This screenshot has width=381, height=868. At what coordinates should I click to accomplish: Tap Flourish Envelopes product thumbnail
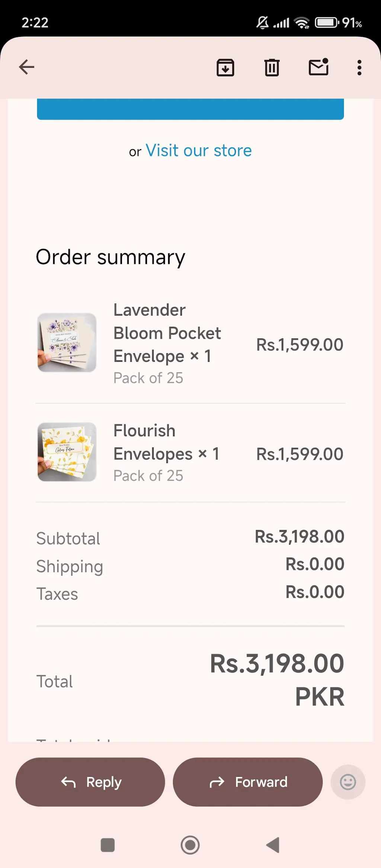tap(67, 452)
